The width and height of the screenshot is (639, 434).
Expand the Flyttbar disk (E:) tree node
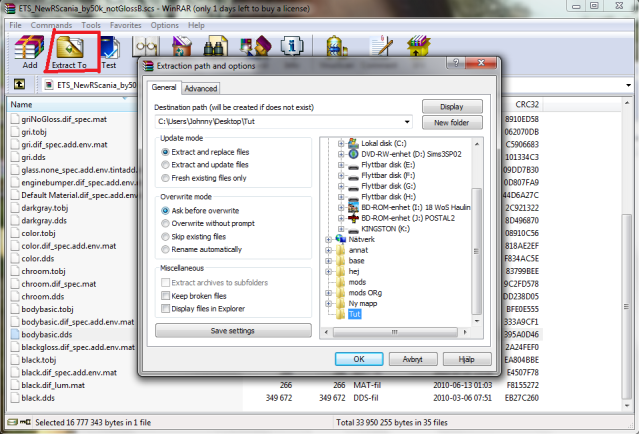341,165
